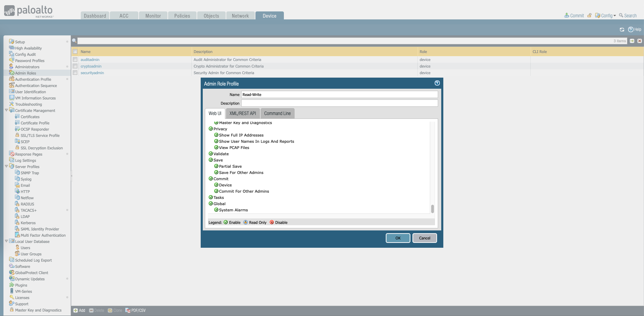This screenshot has width=644, height=316.
Task: Collapse the Server Profiles tree node
Action: (6, 167)
